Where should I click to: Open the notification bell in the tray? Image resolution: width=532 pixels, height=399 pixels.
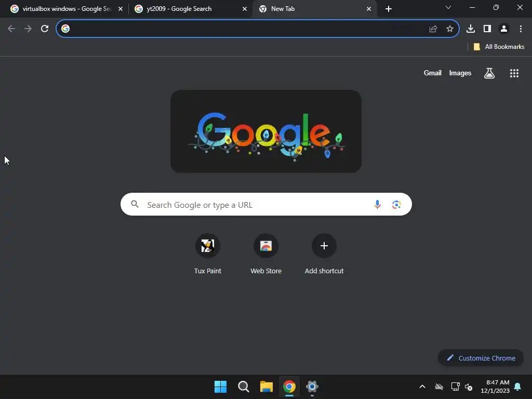[x=518, y=387]
